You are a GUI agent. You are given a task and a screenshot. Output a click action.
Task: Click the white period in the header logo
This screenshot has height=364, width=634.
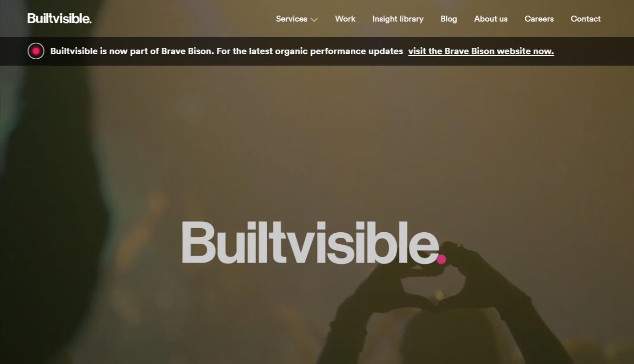(x=90, y=22)
